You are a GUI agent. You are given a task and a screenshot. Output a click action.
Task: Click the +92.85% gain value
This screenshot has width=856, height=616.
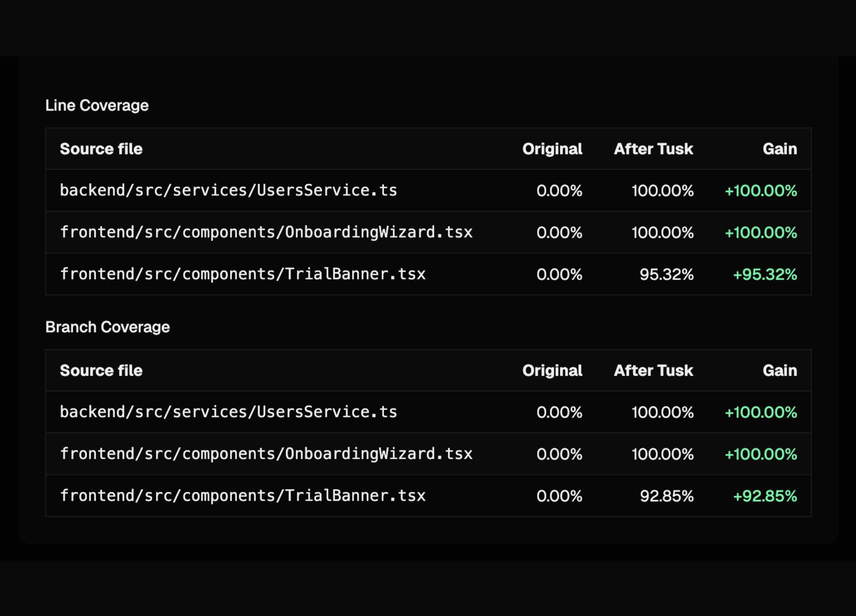coord(765,496)
